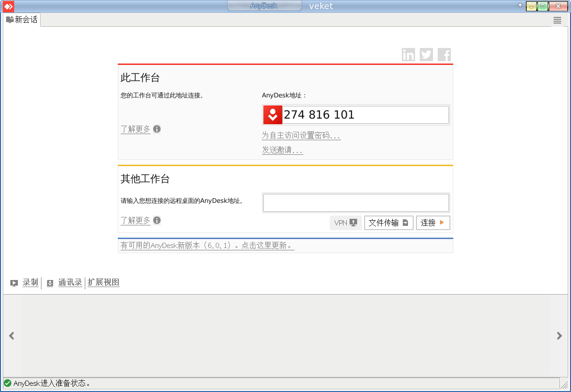
Task: Click the 录制 recording play icon
Action: click(x=14, y=283)
